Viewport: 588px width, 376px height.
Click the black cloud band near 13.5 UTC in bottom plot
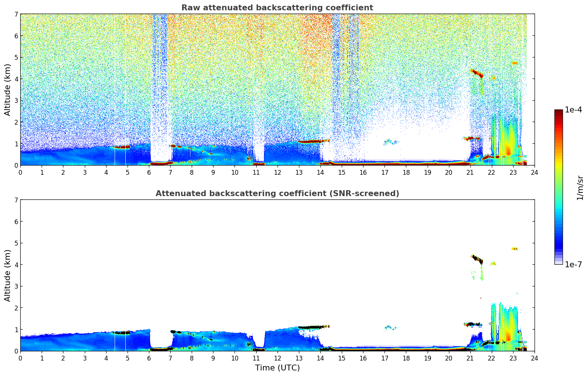coord(310,327)
